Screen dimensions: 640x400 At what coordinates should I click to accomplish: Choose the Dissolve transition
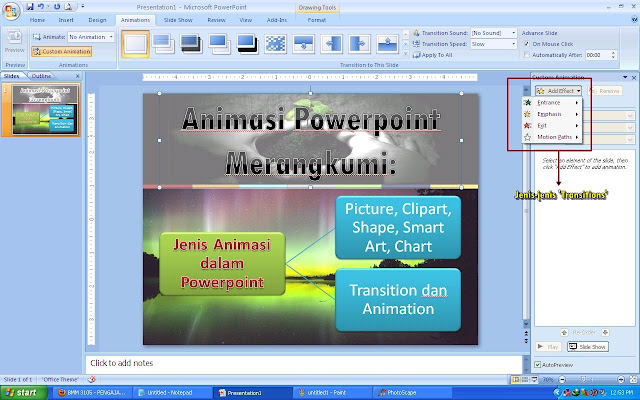point(276,44)
